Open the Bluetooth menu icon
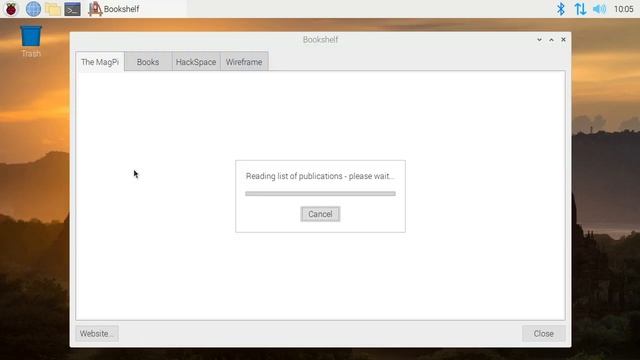Image resolution: width=640 pixels, height=360 pixels. point(561,9)
